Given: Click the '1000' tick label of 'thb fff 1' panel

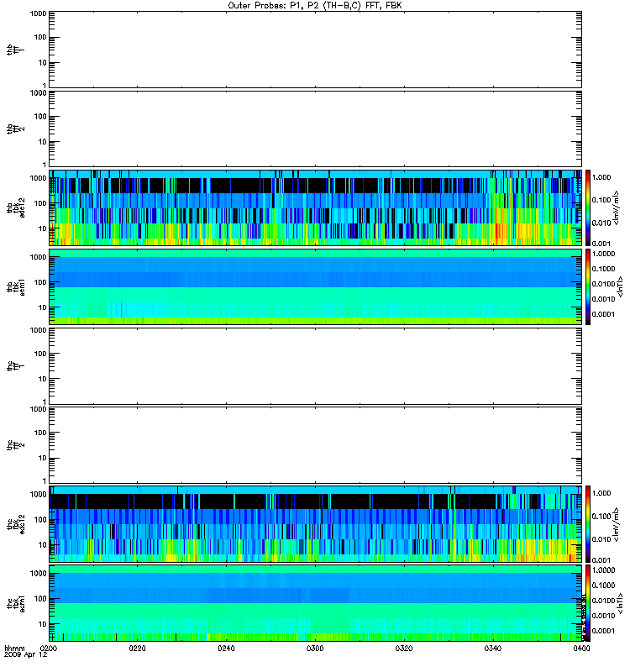Looking at the screenshot, I should [x=38, y=13].
